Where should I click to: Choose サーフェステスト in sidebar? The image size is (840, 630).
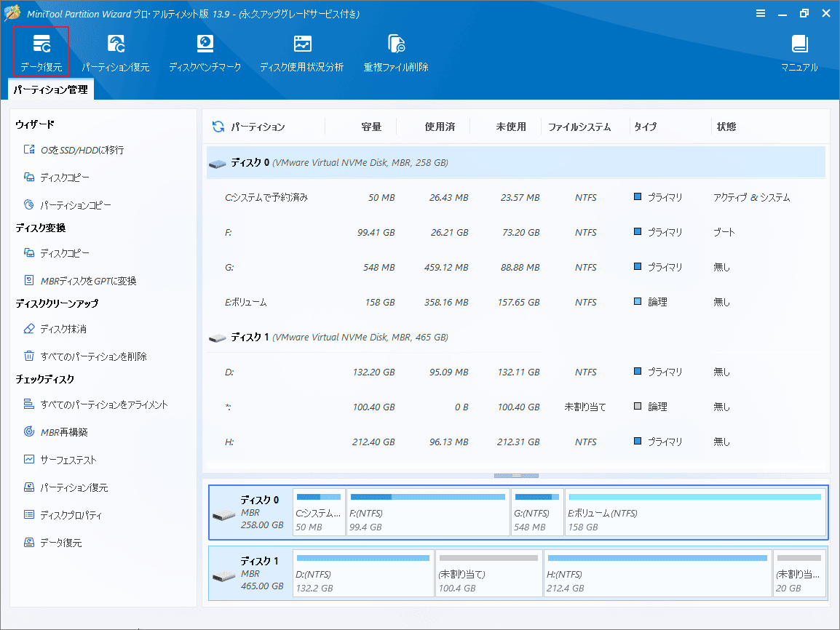click(60, 460)
